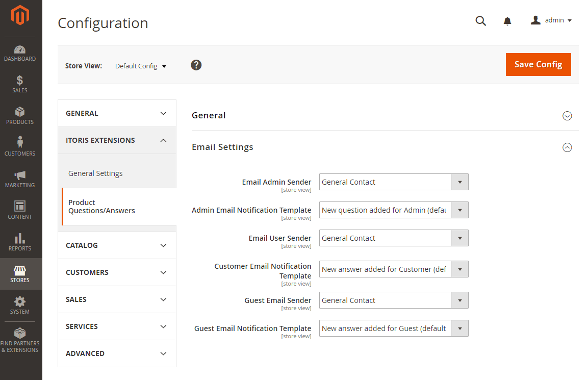Click the help question mark icon
Image resolution: width=588 pixels, height=380 pixels.
coord(196,65)
